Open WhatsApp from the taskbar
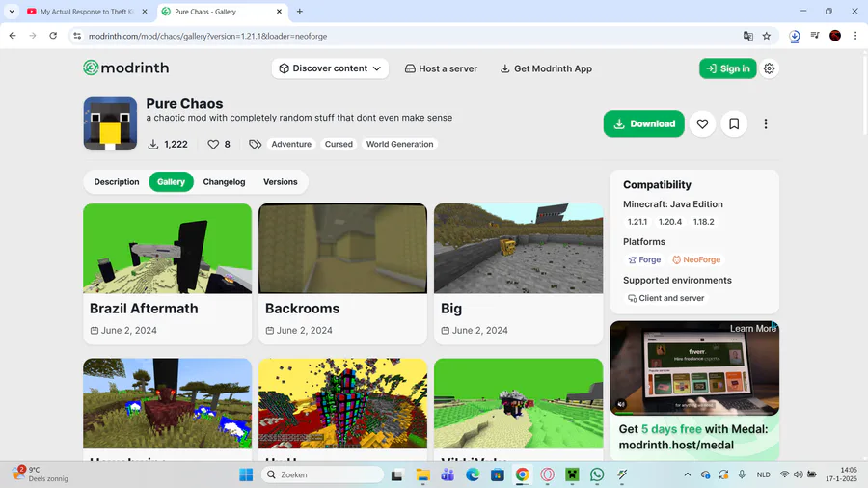The height and width of the screenshot is (488, 868). [597, 474]
